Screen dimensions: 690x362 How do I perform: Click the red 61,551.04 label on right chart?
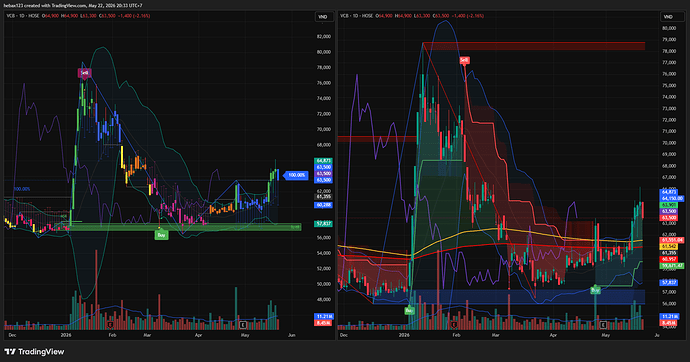click(672, 240)
